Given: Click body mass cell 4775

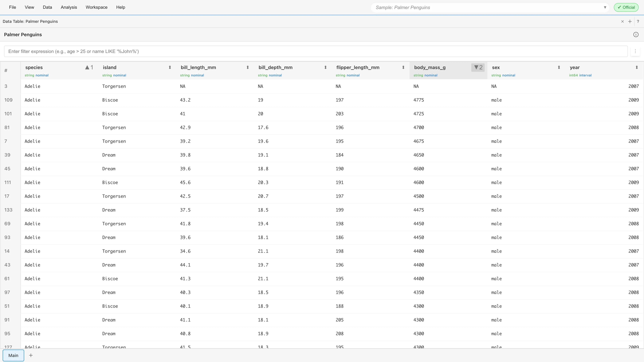Looking at the screenshot, I should coord(418,100).
